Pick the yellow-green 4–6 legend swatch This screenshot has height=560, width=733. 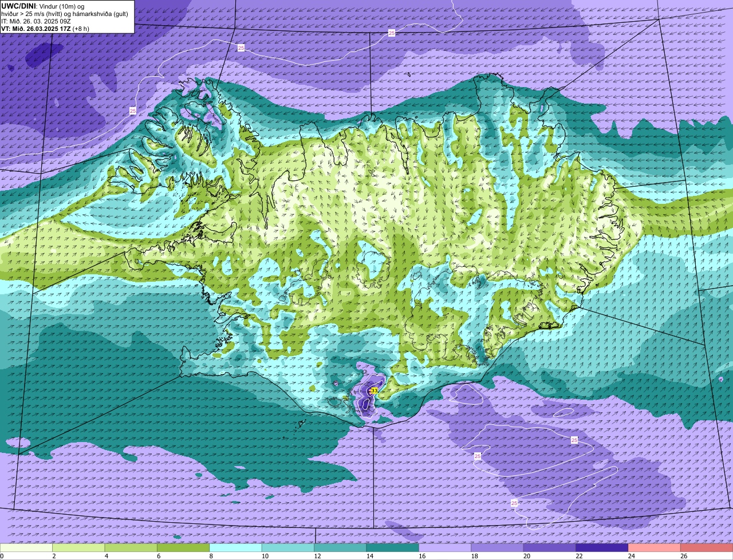[x=131, y=547]
